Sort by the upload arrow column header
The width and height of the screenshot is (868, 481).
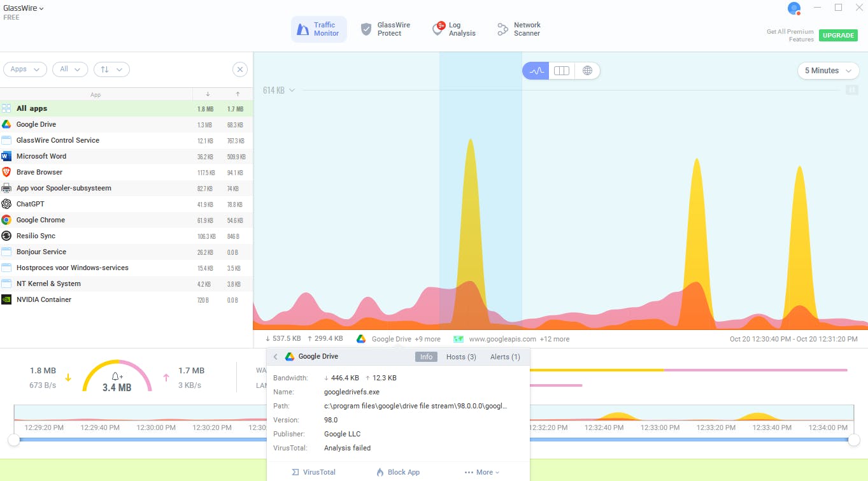[238, 95]
